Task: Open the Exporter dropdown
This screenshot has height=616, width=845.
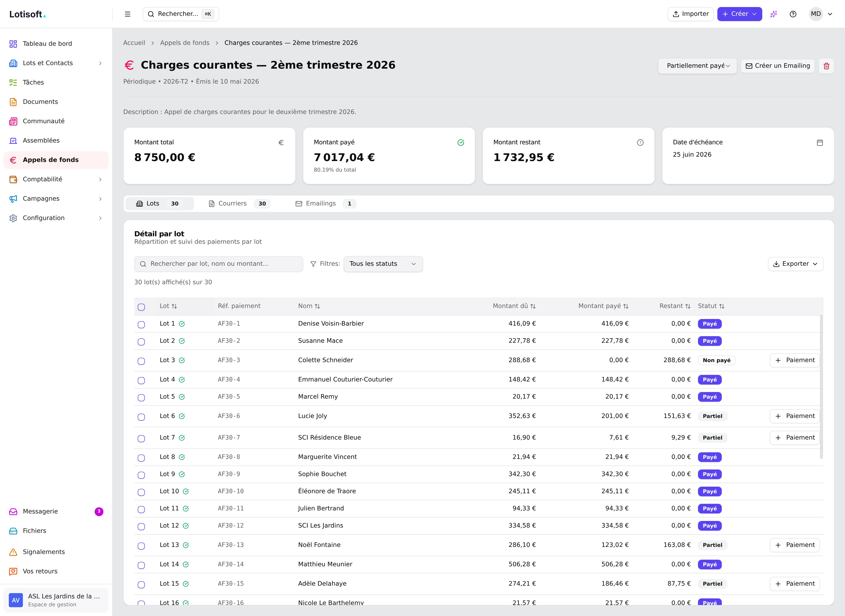Action: pyautogui.click(x=795, y=264)
